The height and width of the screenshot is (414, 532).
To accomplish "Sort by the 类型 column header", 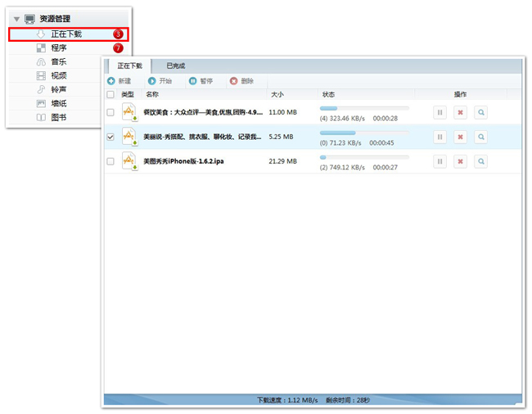I will click(x=128, y=95).
